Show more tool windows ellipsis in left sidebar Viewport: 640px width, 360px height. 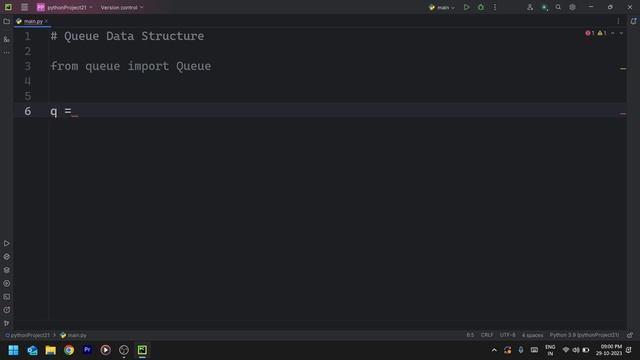[7, 52]
